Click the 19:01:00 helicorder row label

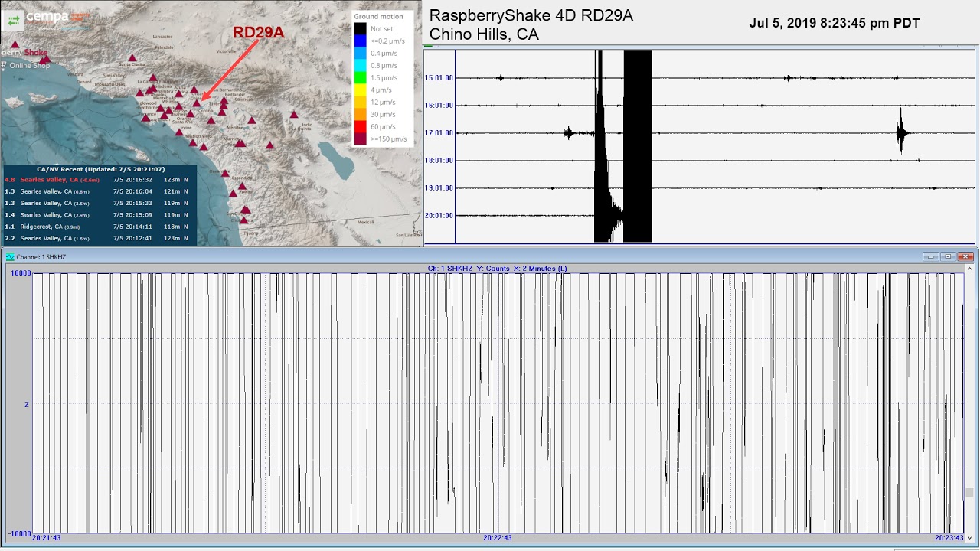pos(439,187)
